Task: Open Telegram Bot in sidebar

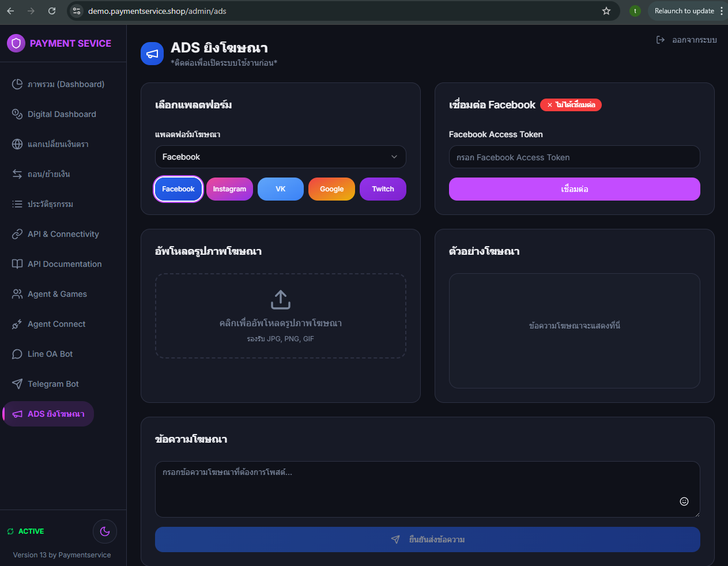Action: 53,384
